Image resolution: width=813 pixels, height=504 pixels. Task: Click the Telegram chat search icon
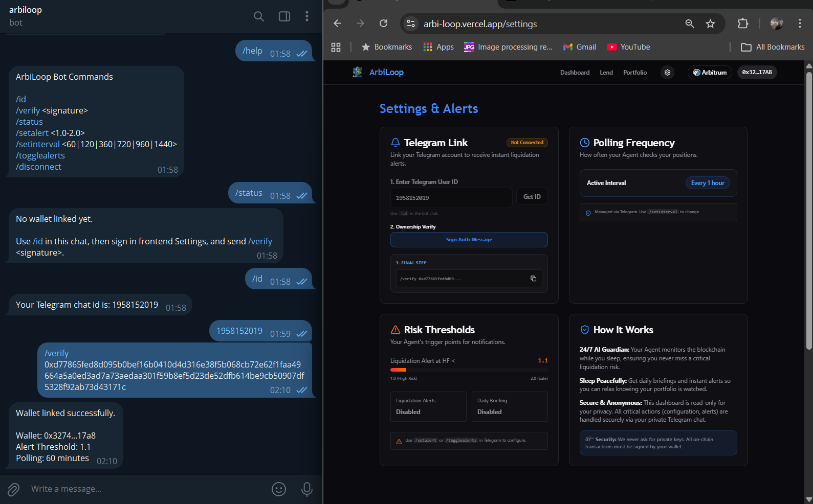259,16
